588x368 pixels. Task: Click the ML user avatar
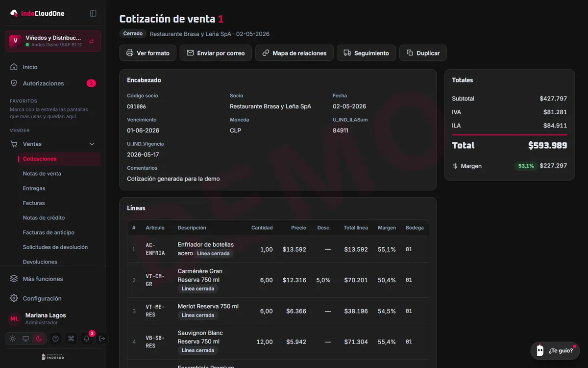pyautogui.click(x=15, y=319)
